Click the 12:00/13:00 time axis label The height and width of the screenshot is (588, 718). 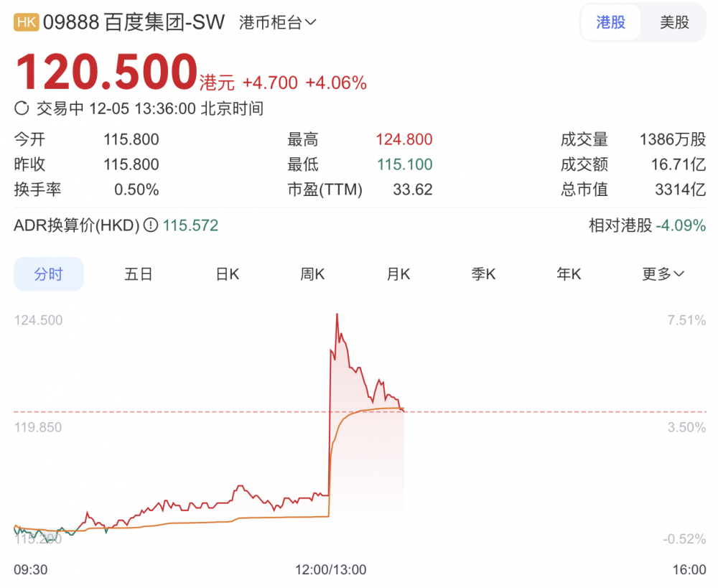pyautogui.click(x=330, y=569)
